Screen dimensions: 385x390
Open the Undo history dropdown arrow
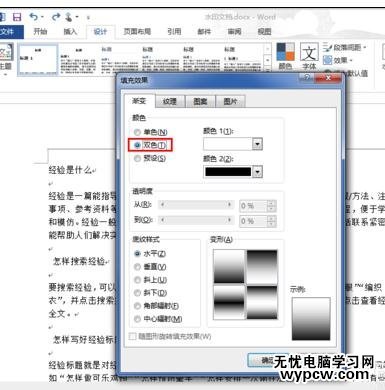[x=42, y=17]
